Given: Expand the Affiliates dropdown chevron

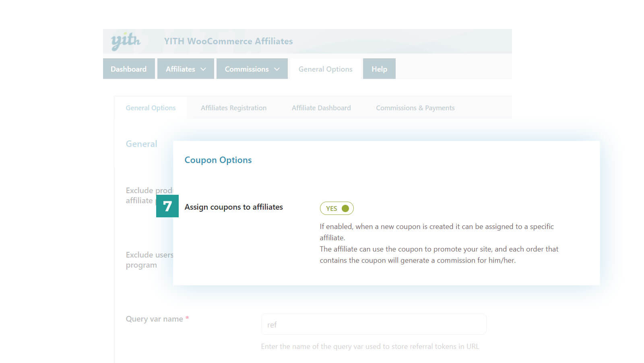Looking at the screenshot, I should [x=203, y=69].
